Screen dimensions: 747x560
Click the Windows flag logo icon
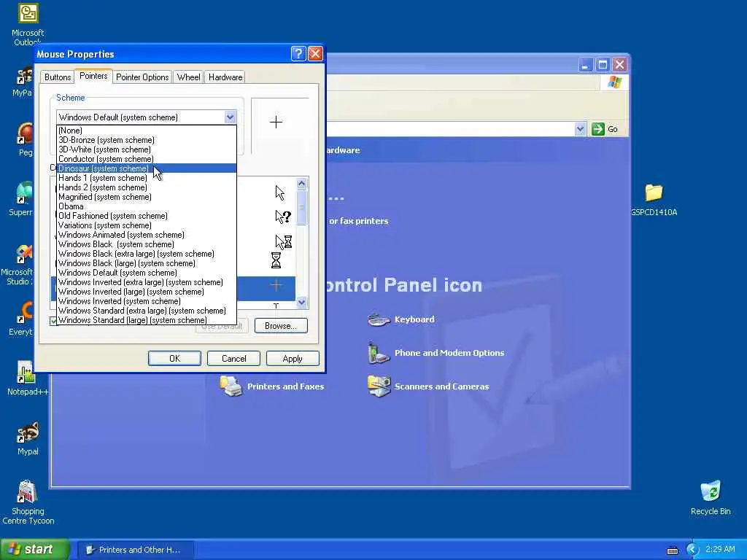[x=614, y=82]
